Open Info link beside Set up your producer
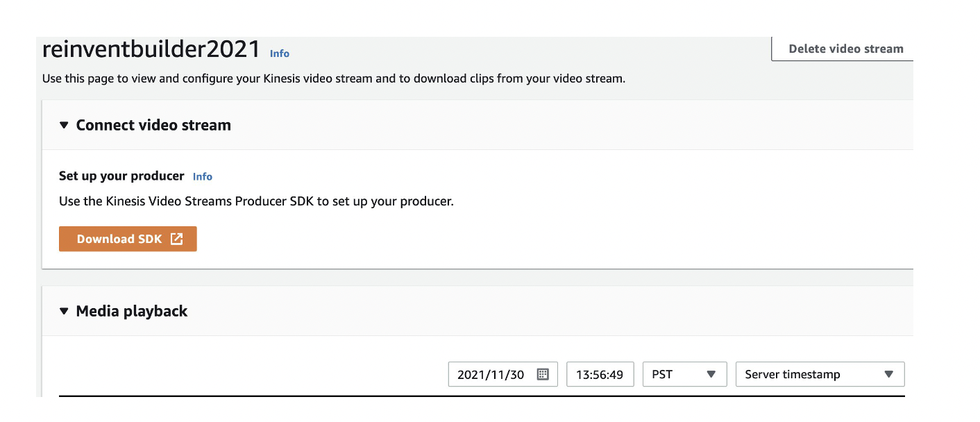This screenshot has height=422, width=980. click(203, 176)
